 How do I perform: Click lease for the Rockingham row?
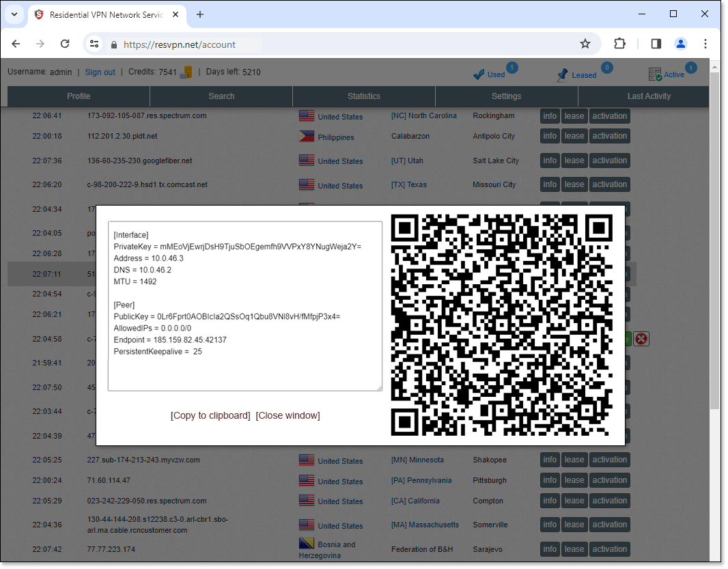coord(574,116)
